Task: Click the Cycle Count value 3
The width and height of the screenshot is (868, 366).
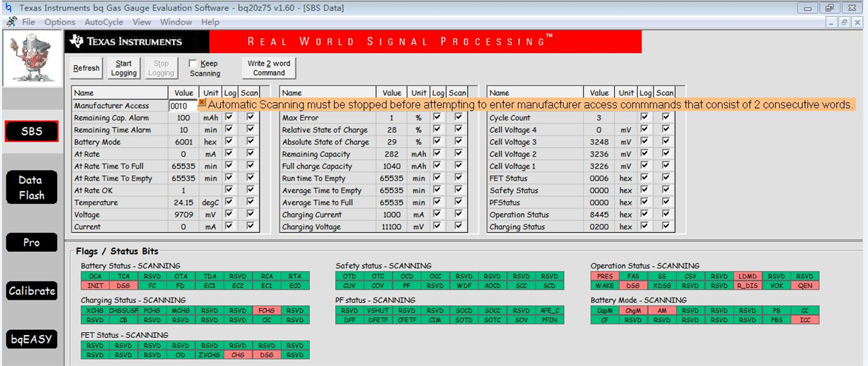Action: [x=599, y=118]
